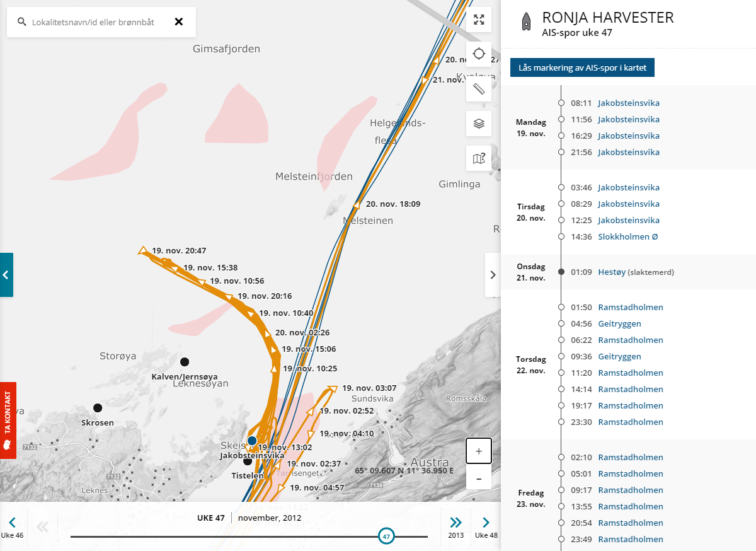
Task: Open 03:46 Jakobsteinsvika visit link
Action: [629, 187]
